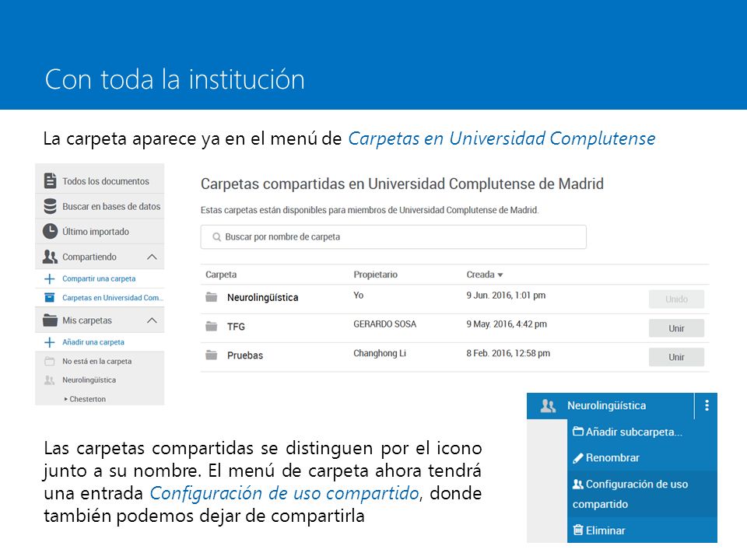Open the three-dot menu beside Neurolingüística
The height and width of the screenshot is (560, 747).
[x=707, y=405]
